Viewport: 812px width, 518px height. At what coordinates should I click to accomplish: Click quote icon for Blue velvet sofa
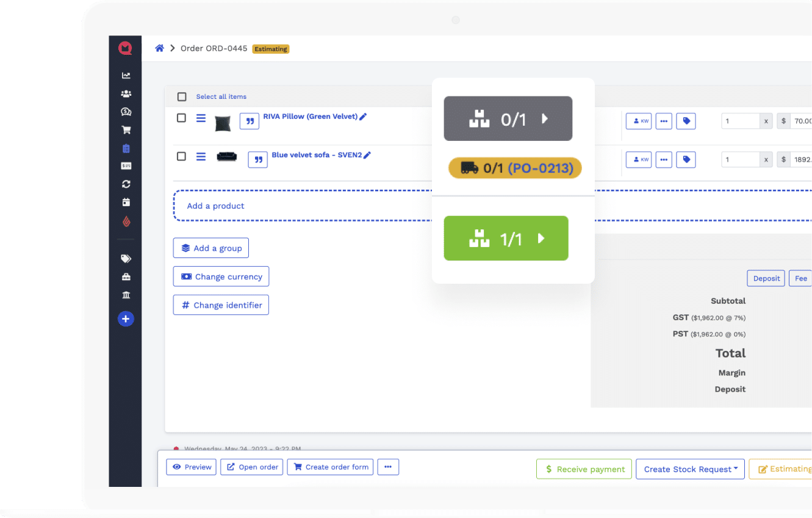click(257, 159)
